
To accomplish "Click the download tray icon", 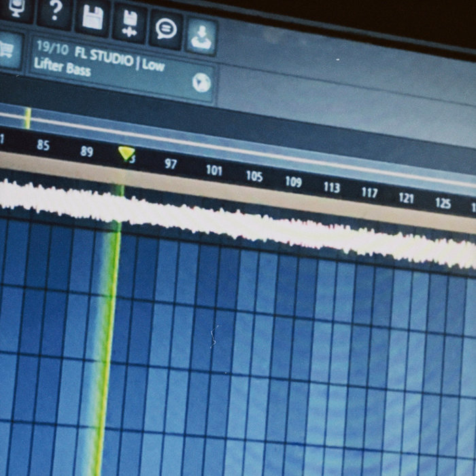I will coord(201,37).
